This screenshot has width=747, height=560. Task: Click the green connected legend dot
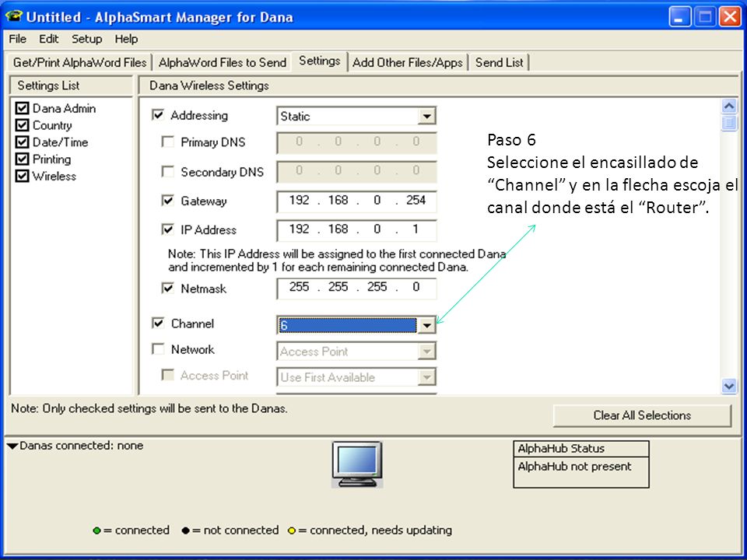pyautogui.click(x=96, y=530)
